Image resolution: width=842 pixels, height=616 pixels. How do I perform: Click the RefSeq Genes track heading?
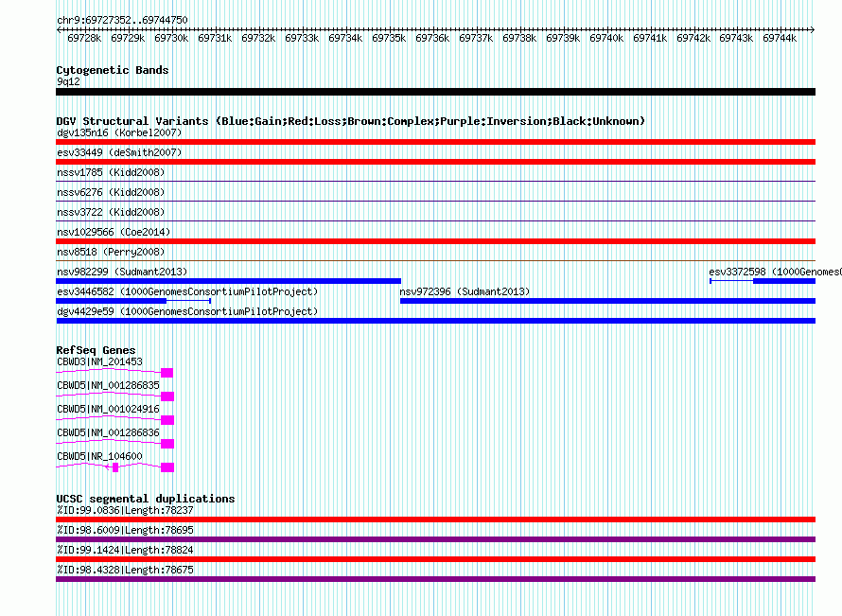[96, 350]
